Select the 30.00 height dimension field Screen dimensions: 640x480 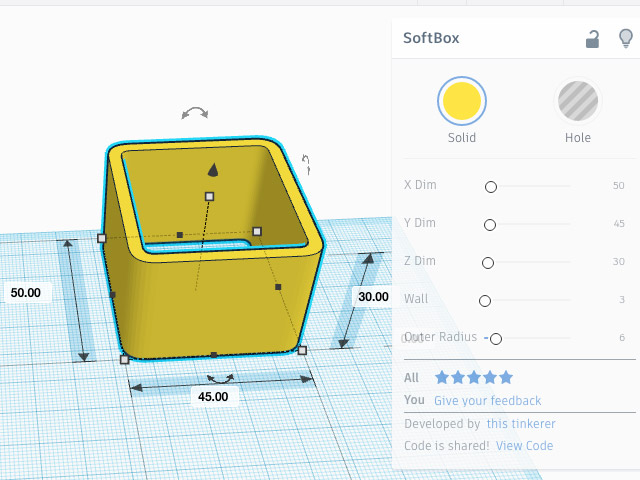[374, 297]
